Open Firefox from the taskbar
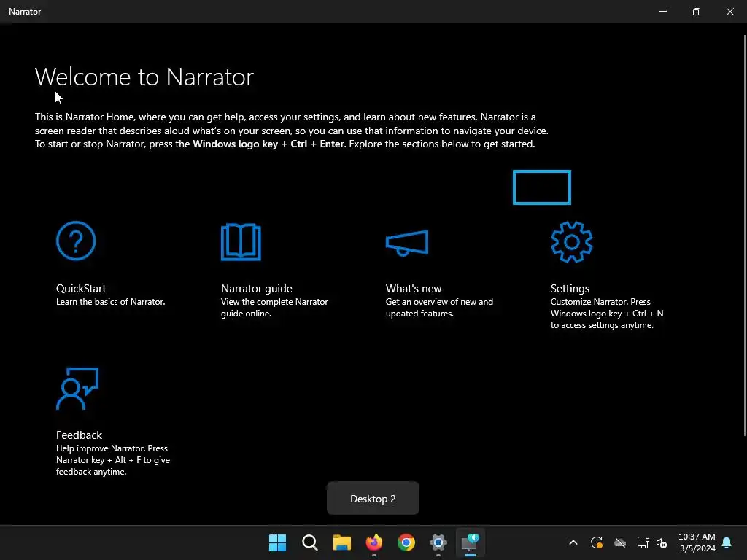 [374, 542]
